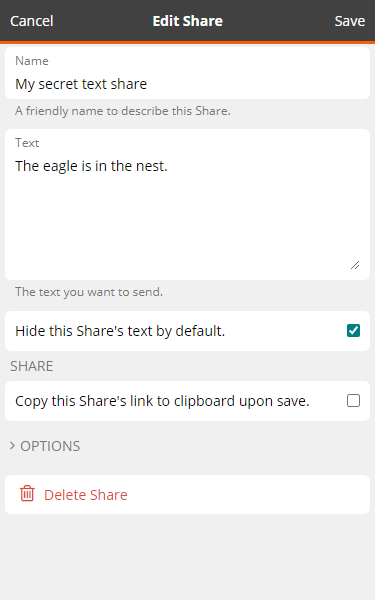Click into the Text textarea
This screenshot has height=600, width=375.
(188, 205)
